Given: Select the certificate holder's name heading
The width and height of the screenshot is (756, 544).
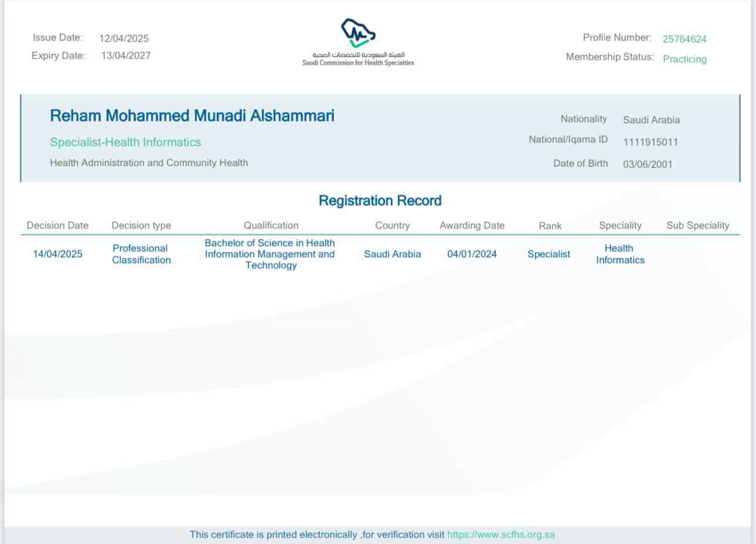Looking at the screenshot, I should [x=192, y=116].
